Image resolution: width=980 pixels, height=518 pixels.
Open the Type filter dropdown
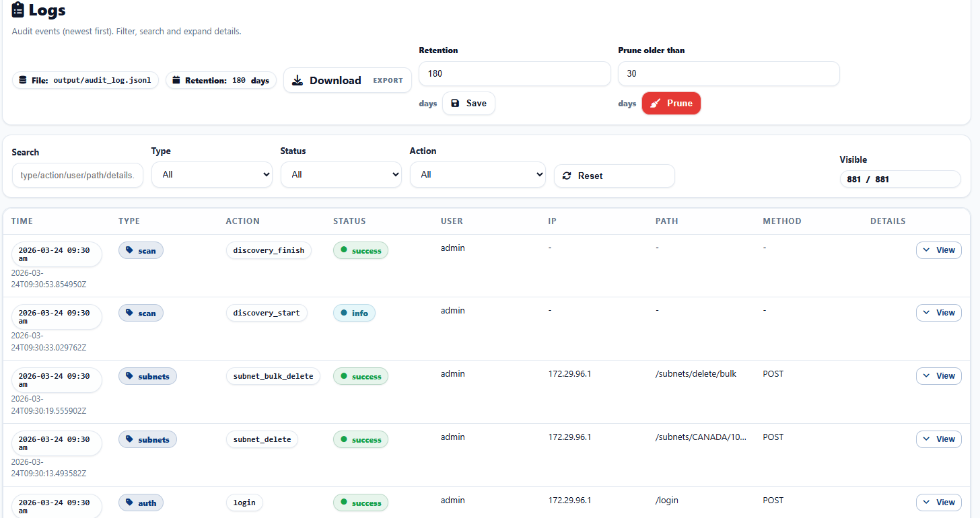pos(212,174)
